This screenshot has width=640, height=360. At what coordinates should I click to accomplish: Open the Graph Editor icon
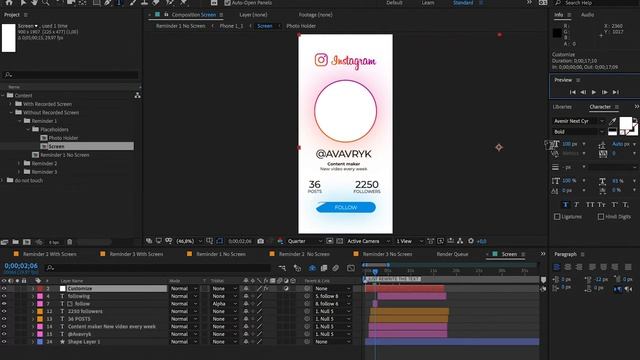pyautogui.click(x=351, y=268)
